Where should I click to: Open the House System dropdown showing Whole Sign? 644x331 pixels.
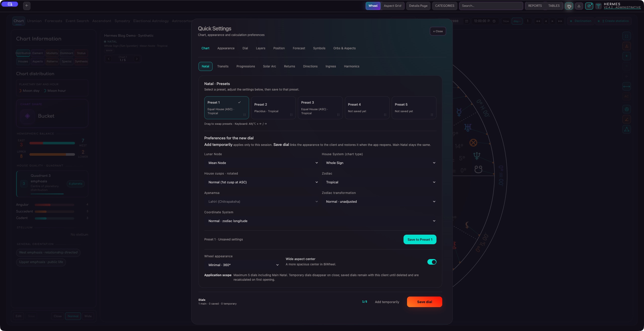tap(379, 163)
